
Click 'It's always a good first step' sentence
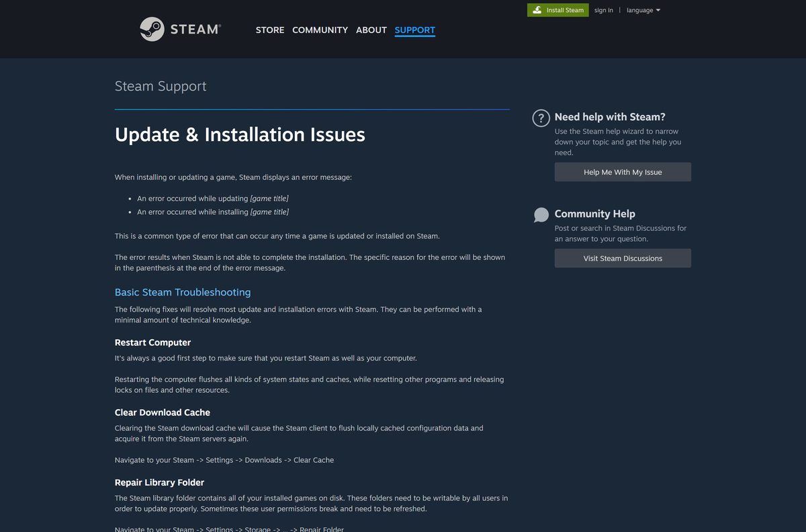(266, 358)
